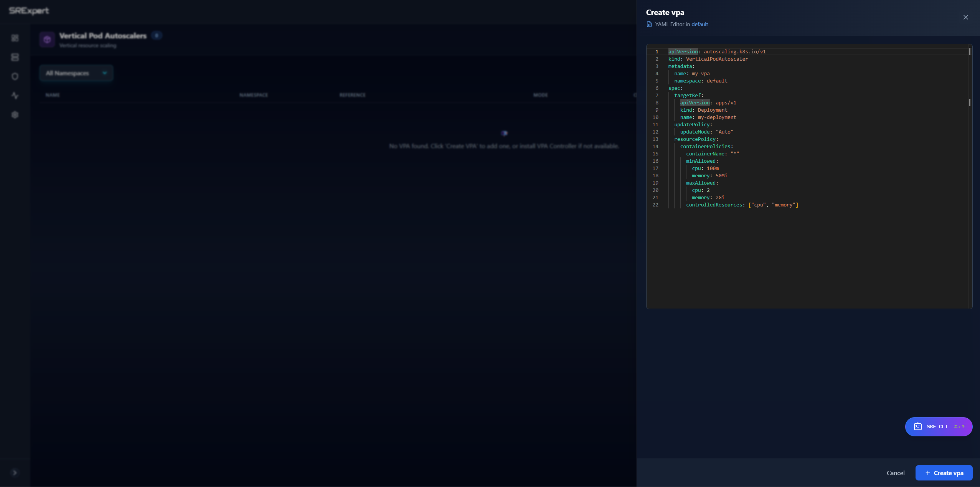Expand the sidebar using the bottom chevron
The width and height of the screenshot is (980, 487).
15,472
